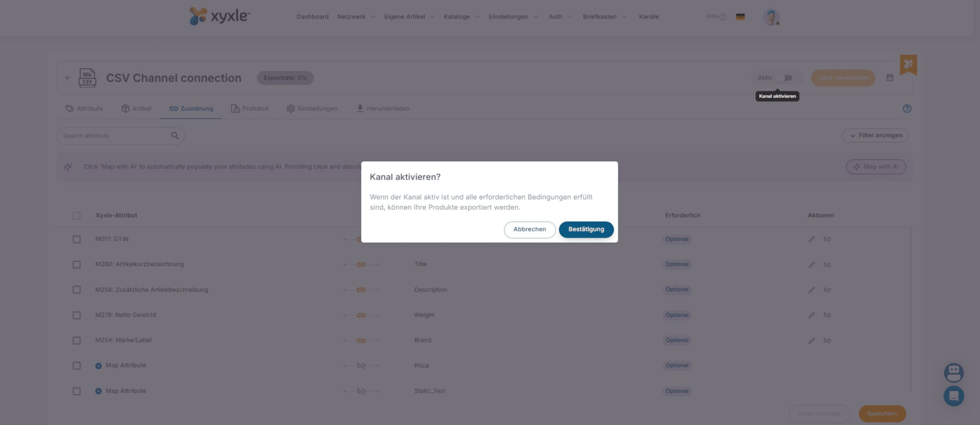Click the calendar schedule icon

click(x=890, y=78)
